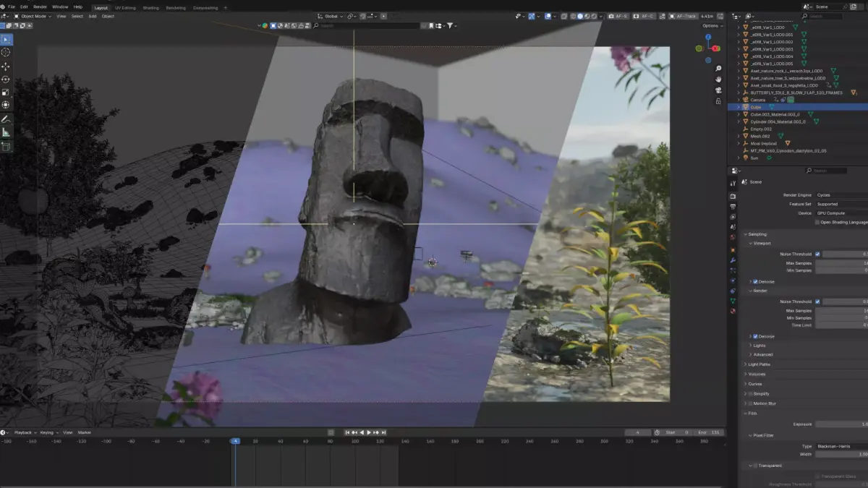Open the Device GPU Compute dropdown

point(841,213)
